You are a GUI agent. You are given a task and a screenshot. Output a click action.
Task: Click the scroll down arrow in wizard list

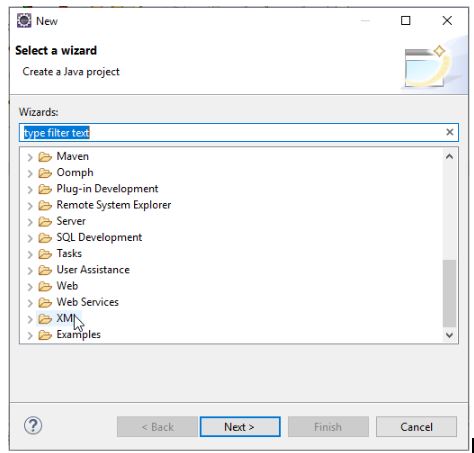click(449, 335)
